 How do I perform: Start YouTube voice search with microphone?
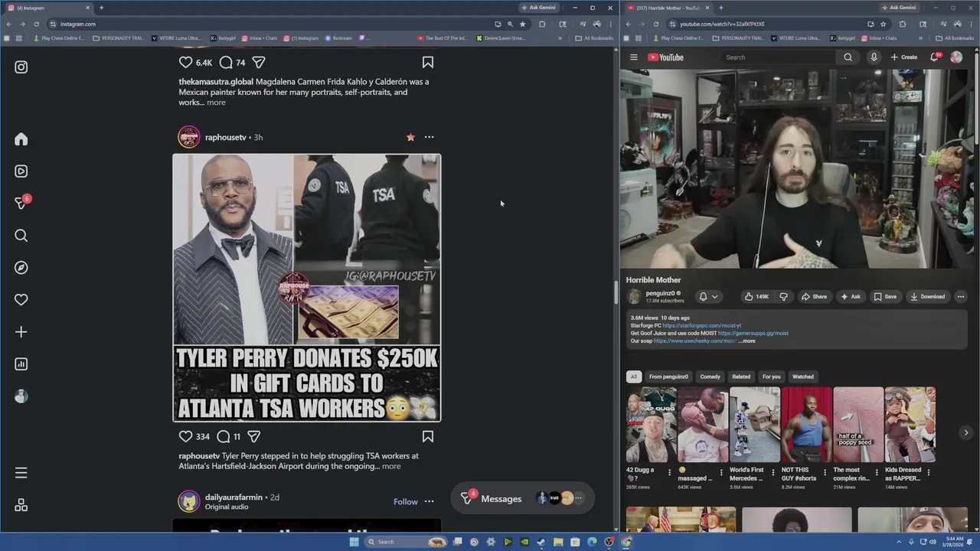[874, 57]
